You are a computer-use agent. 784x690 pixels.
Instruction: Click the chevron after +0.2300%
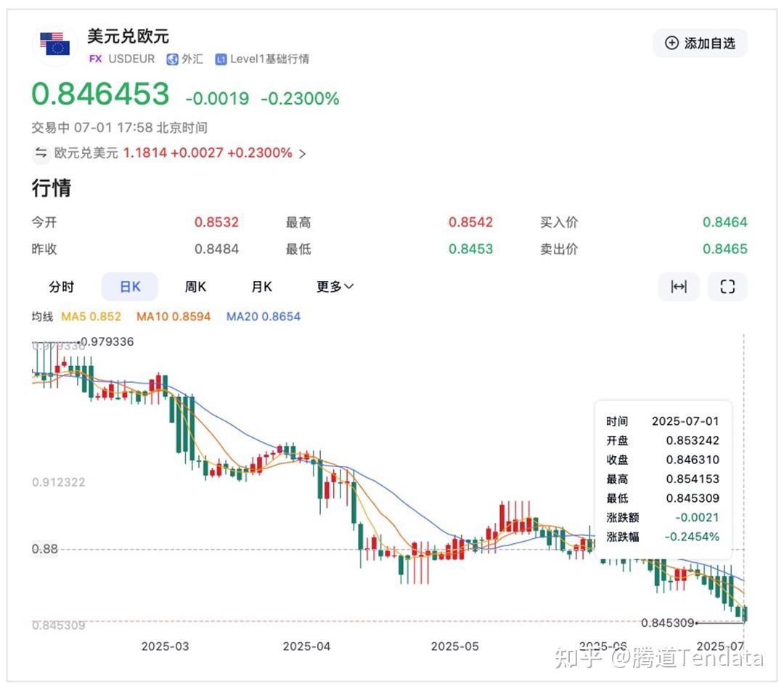click(302, 153)
